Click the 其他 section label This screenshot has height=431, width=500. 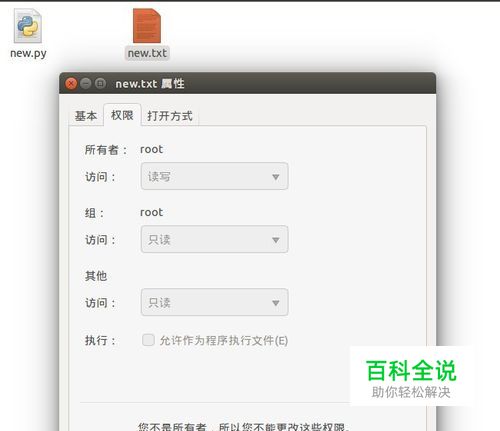click(96, 276)
